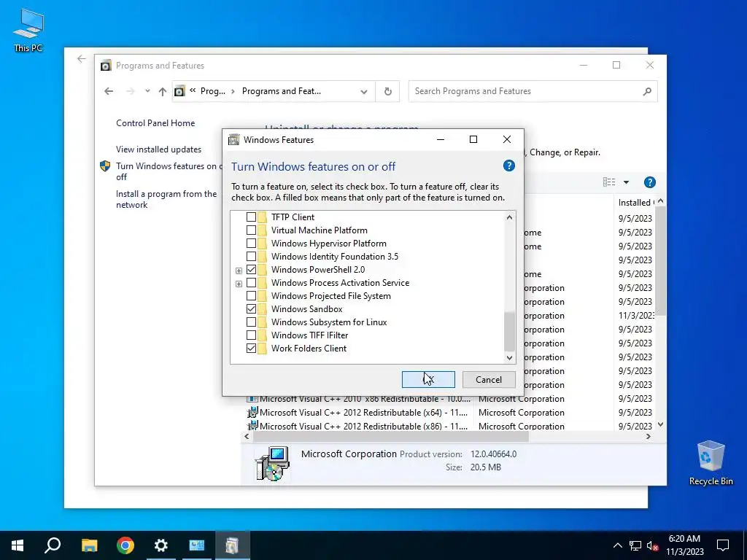The width and height of the screenshot is (747, 560).
Task: Click the muted volume tray icon
Action: tap(653, 545)
